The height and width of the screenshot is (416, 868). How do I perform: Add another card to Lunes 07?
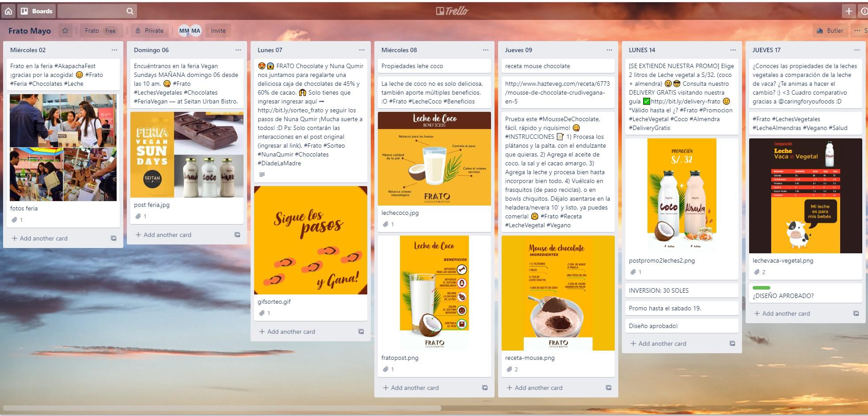click(287, 332)
